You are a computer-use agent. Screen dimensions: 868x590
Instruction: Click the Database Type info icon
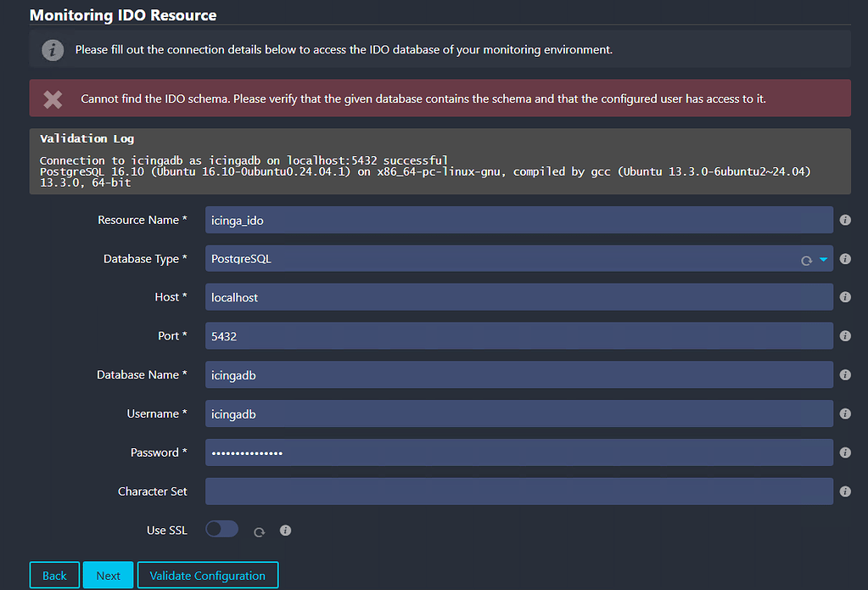pos(844,258)
